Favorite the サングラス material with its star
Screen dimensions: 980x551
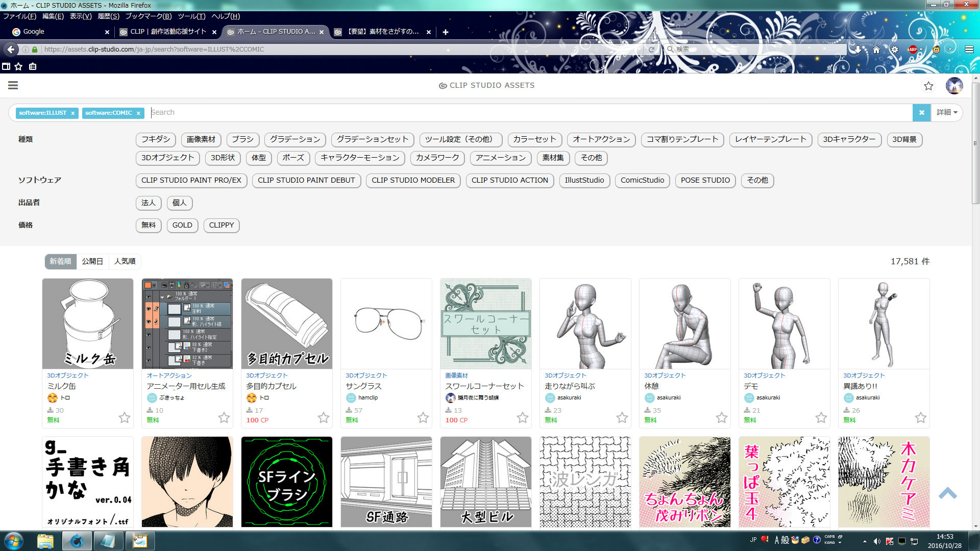coord(423,418)
